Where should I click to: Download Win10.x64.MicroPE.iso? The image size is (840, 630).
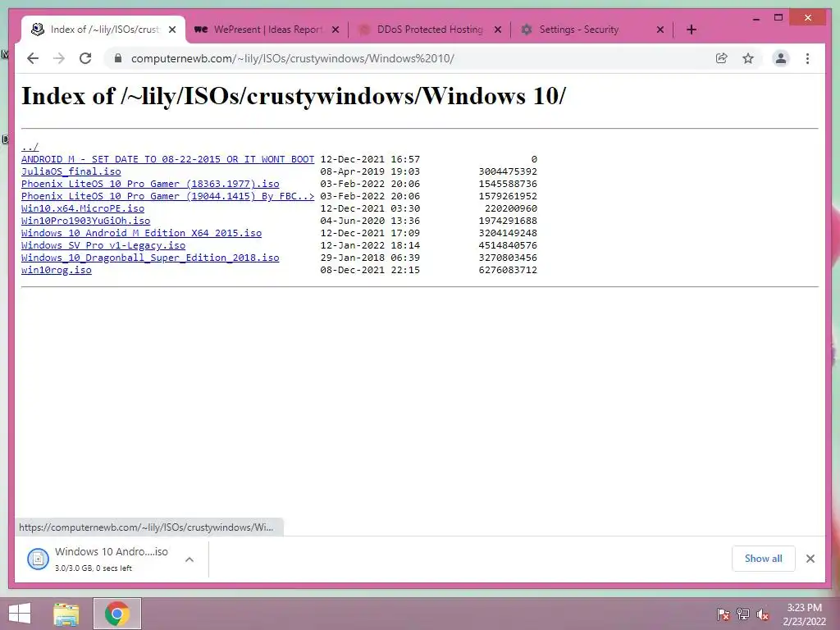click(x=83, y=208)
